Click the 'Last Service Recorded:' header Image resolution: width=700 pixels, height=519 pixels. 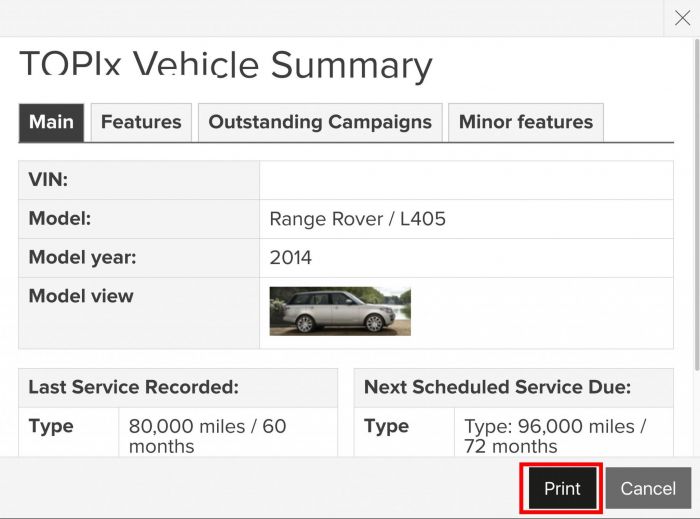[x=134, y=387]
